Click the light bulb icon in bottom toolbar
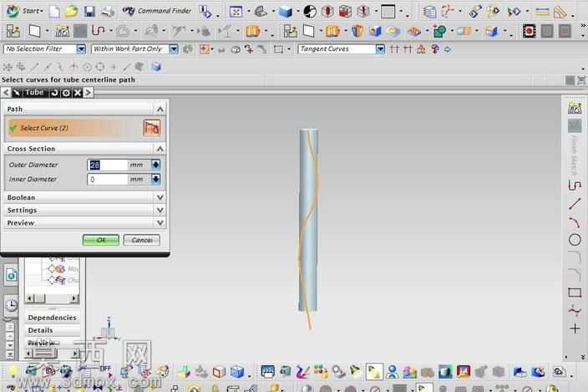 click(13, 371)
